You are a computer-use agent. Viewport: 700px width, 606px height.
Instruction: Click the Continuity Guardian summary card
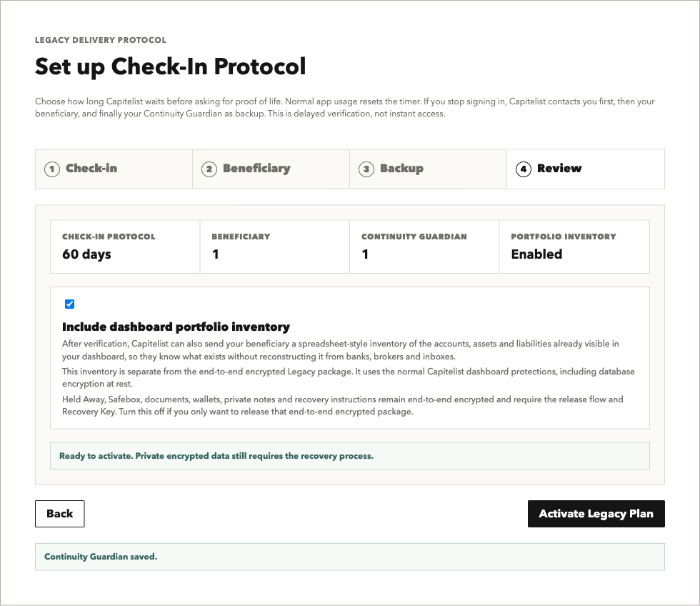click(424, 247)
